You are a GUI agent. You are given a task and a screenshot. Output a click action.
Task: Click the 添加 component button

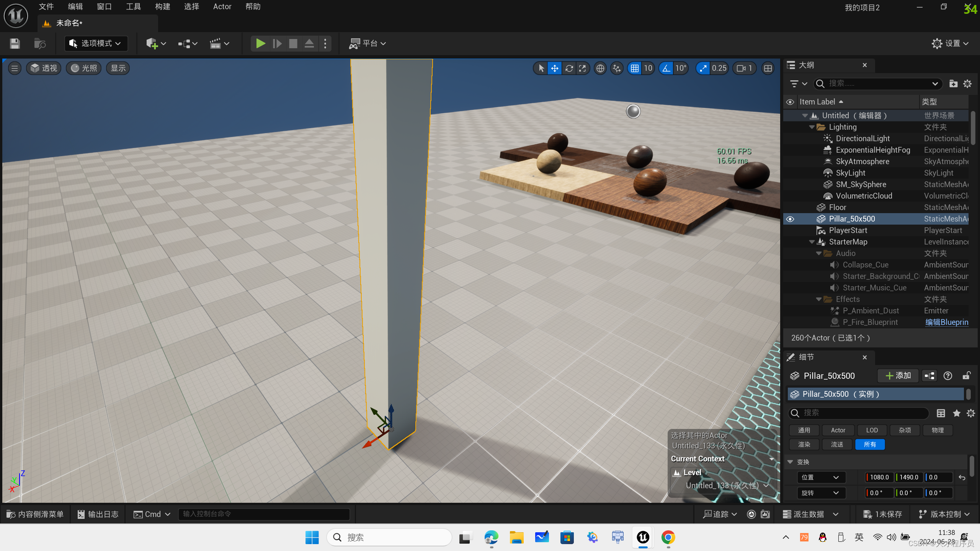coord(898,376)
